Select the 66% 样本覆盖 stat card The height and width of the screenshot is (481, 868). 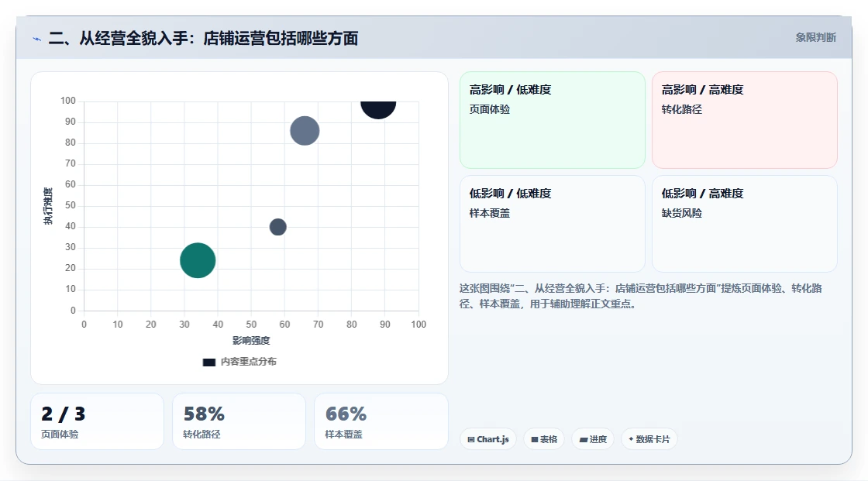coord(381,421)
